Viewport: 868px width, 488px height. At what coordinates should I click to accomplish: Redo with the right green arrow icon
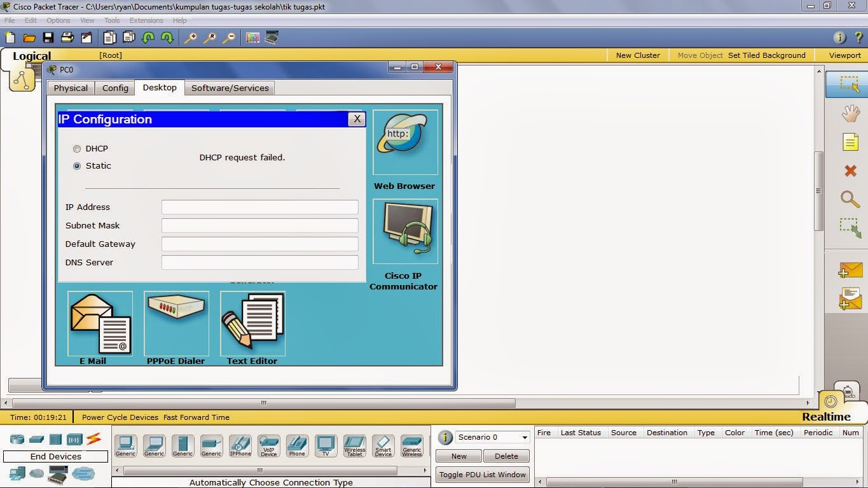[x=167, y=38]
